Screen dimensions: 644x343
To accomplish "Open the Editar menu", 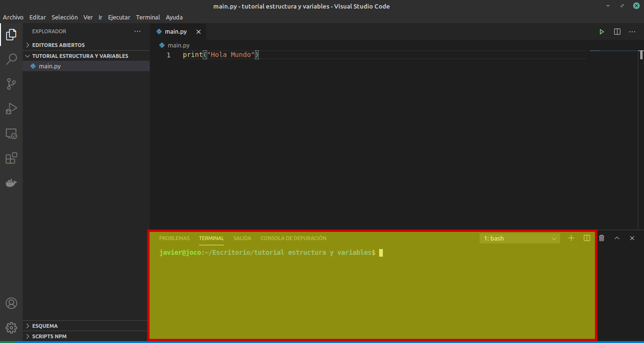I will point(38,17).
